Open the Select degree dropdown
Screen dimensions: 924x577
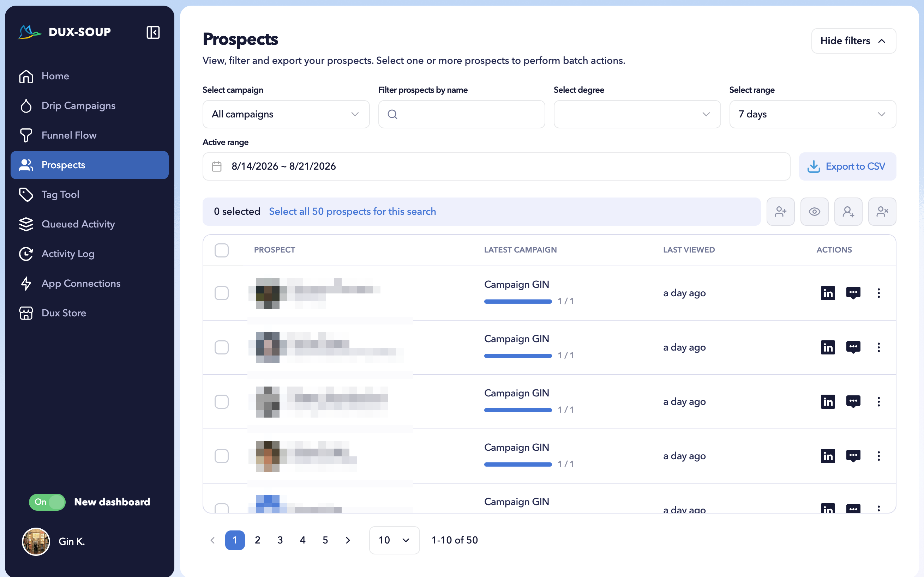coord(637,114)
